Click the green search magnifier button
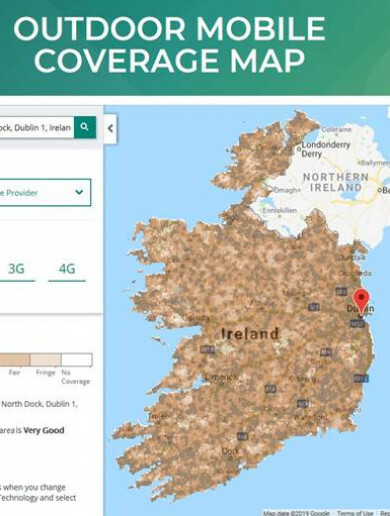This screenshot has height=516, width=390. 85,127
